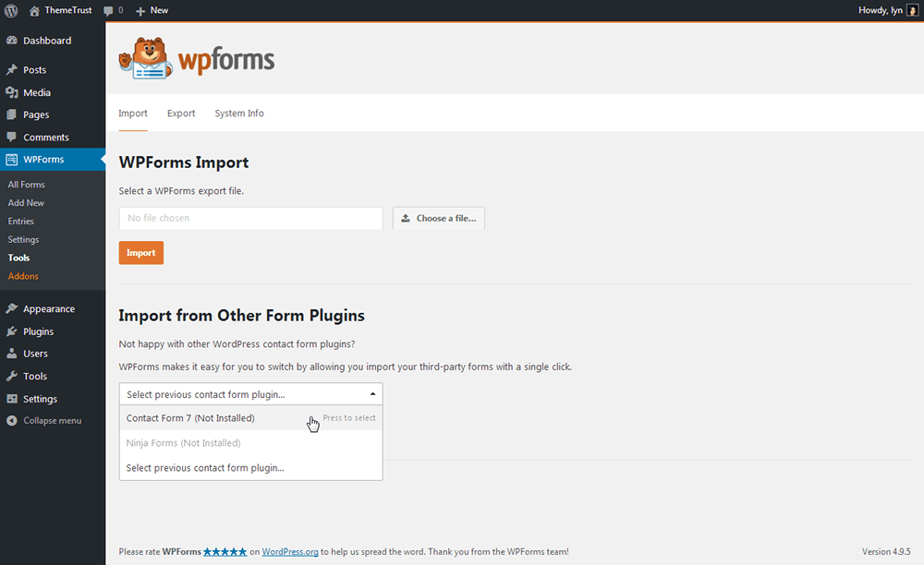This screenshot has width=924, height=565.
Task: Click the plus New icon in admin bar
Action: [x=140, y=10]
